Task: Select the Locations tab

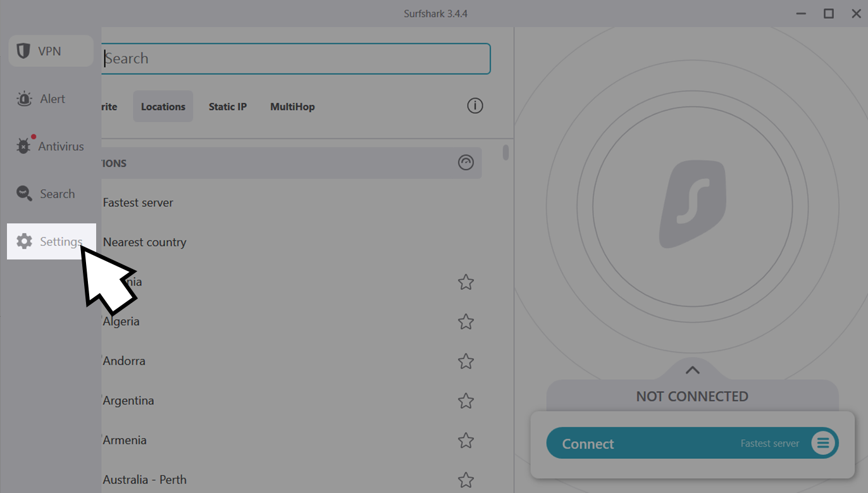Action: click(x=163, y=106)
